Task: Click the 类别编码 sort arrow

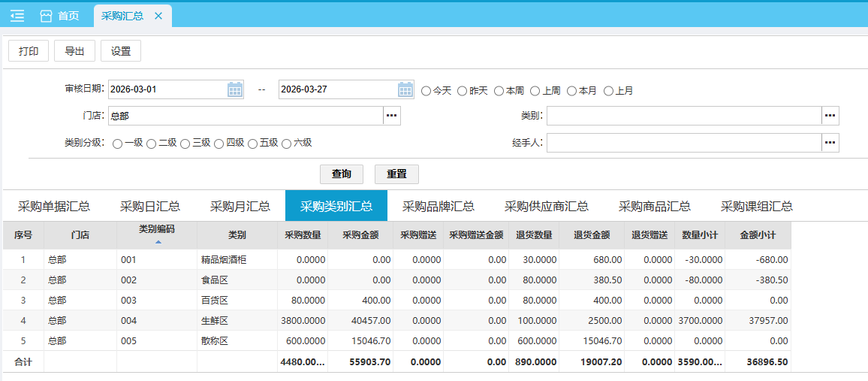Action: pos(158,242)
